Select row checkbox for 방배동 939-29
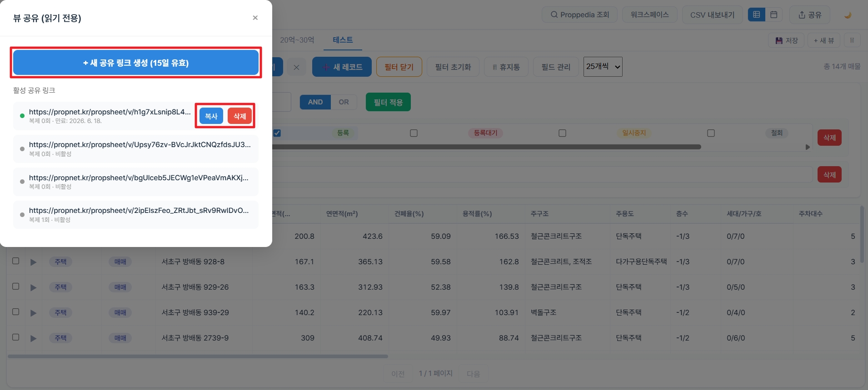Screen dimensions: 868x390 point(15,312)
